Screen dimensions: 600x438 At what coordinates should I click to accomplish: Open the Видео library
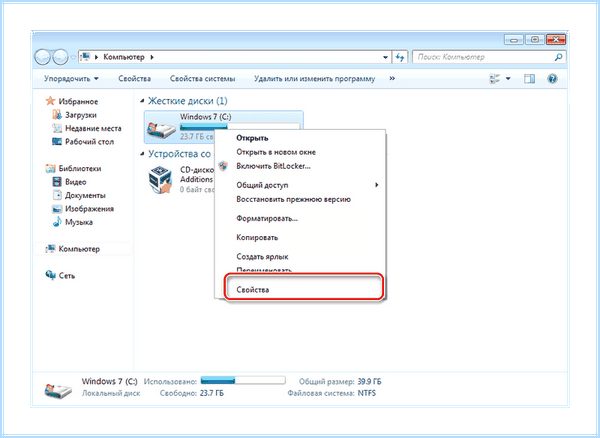pyautogui.click(x=75, y=182)
